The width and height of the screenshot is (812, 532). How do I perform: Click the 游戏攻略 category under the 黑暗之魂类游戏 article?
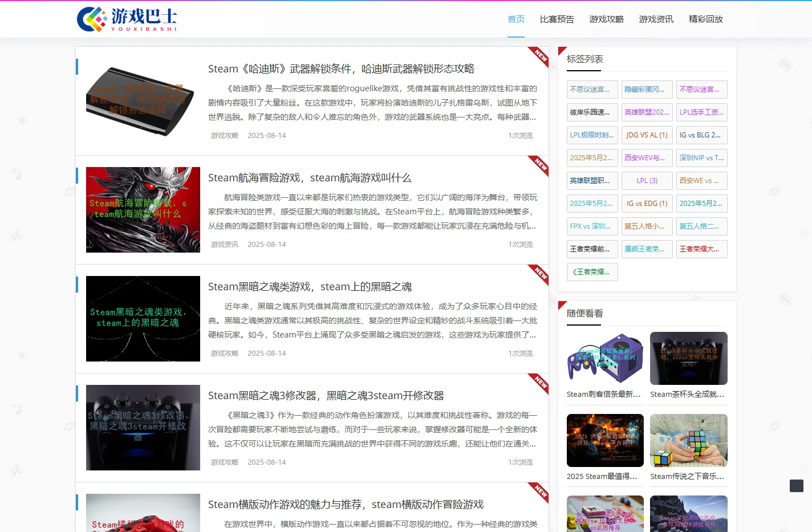(225, 354)
